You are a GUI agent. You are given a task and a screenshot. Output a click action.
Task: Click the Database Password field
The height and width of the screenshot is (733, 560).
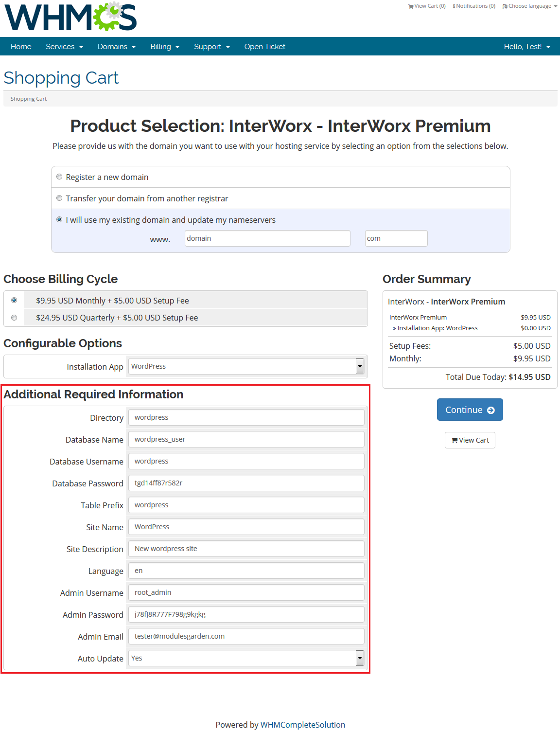pos(246,483)
